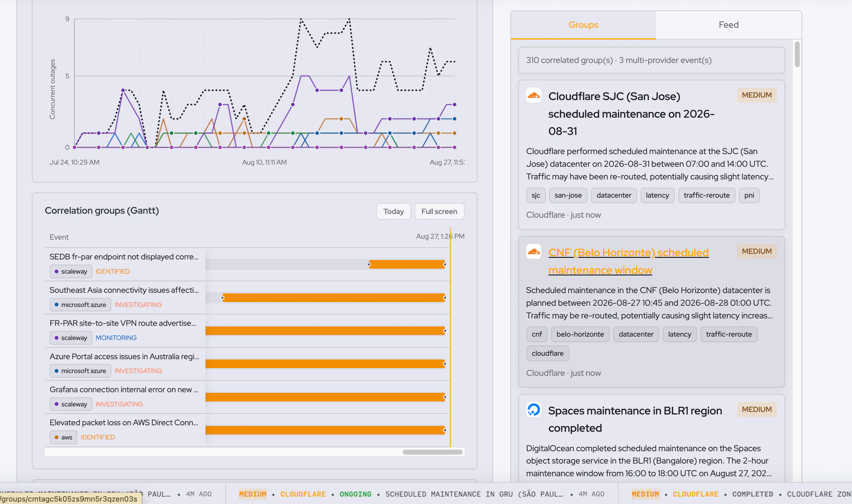
Task: Open CNF (Belo Horizonte) scheduled maintenance link
Action: (628, 261)
